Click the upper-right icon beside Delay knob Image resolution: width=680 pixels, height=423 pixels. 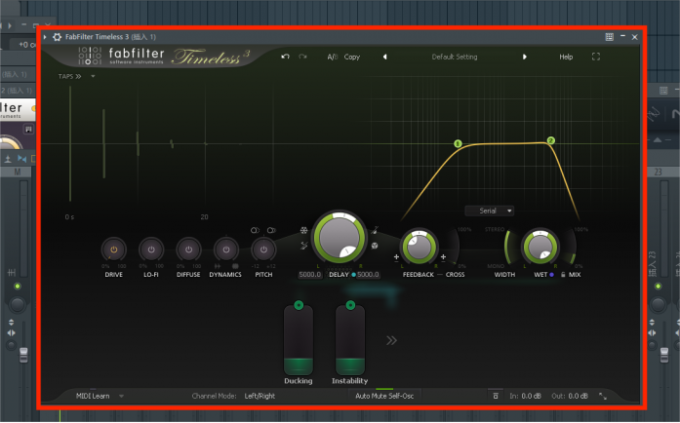tap(374, 230)
